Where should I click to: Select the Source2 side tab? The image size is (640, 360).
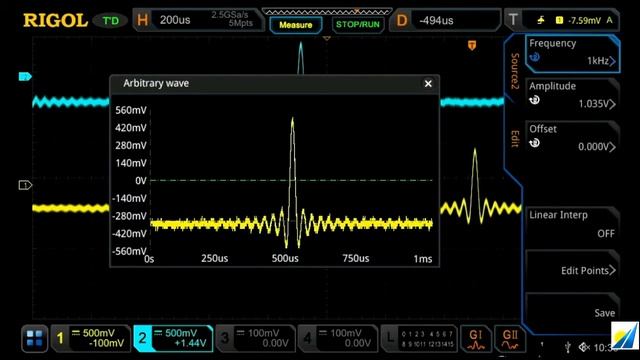pos(515,71)
